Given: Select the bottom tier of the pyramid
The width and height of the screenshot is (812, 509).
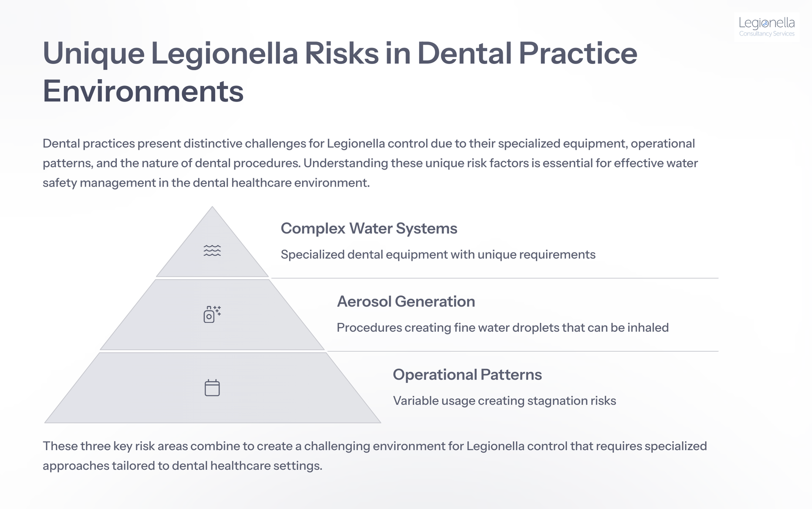Looking at the screenshot, I should (212, 388).
